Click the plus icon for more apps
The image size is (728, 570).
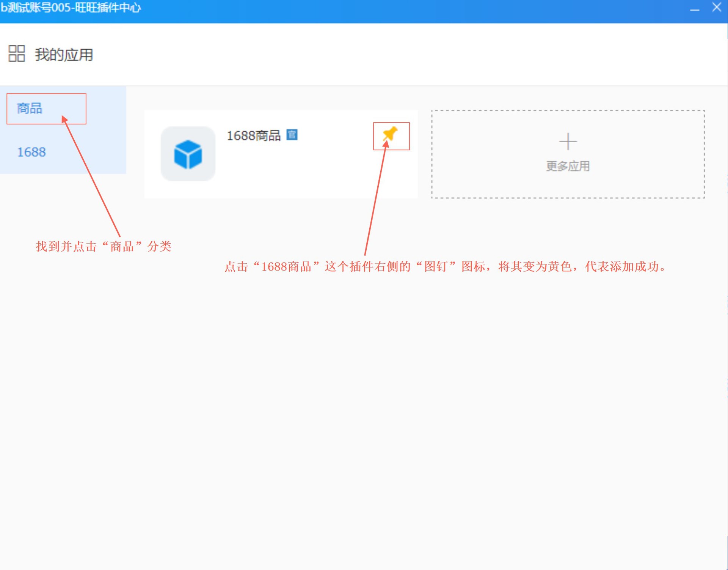pos(568,142)
